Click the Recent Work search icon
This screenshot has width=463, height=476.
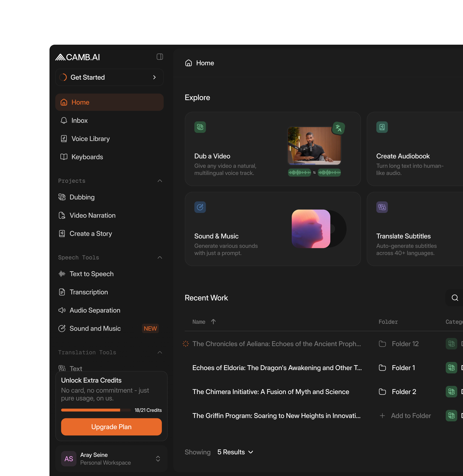tap(455, 298)
